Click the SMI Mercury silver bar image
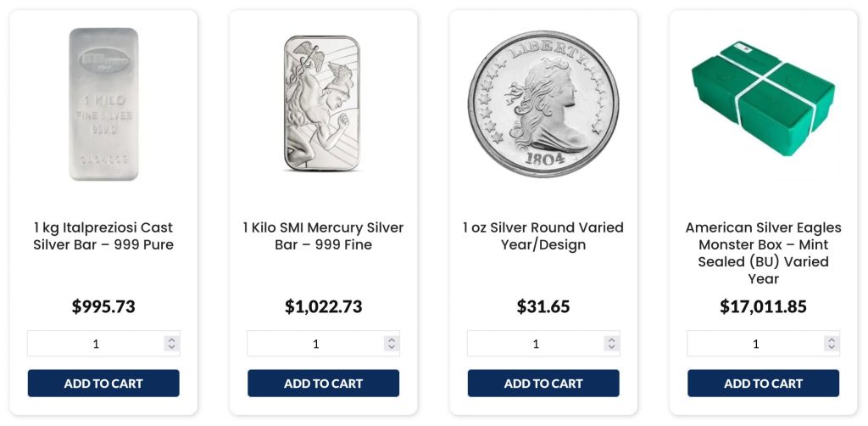Image resolution: width=868 pixels, height=426 pixels. point(323,104)
